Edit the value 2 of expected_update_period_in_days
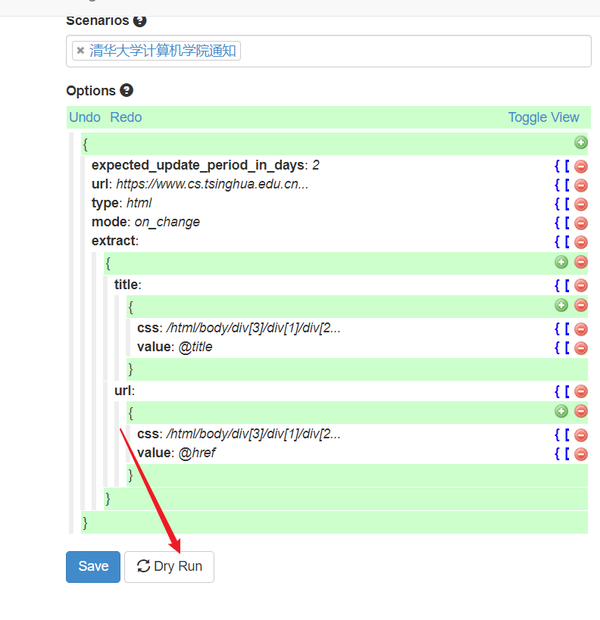The width and height of the screenshot is (600, 620). [x=316, y=165]
